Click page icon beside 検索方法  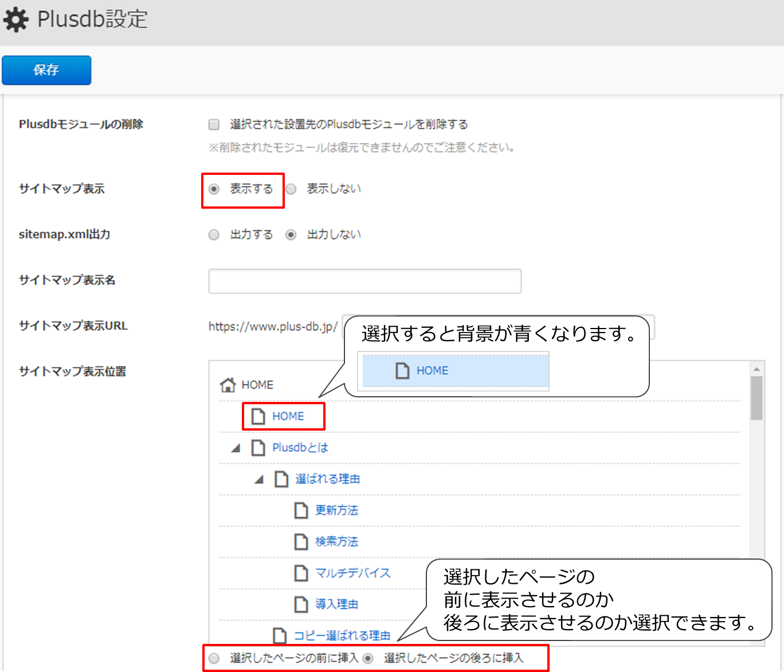tap(301, 541)
